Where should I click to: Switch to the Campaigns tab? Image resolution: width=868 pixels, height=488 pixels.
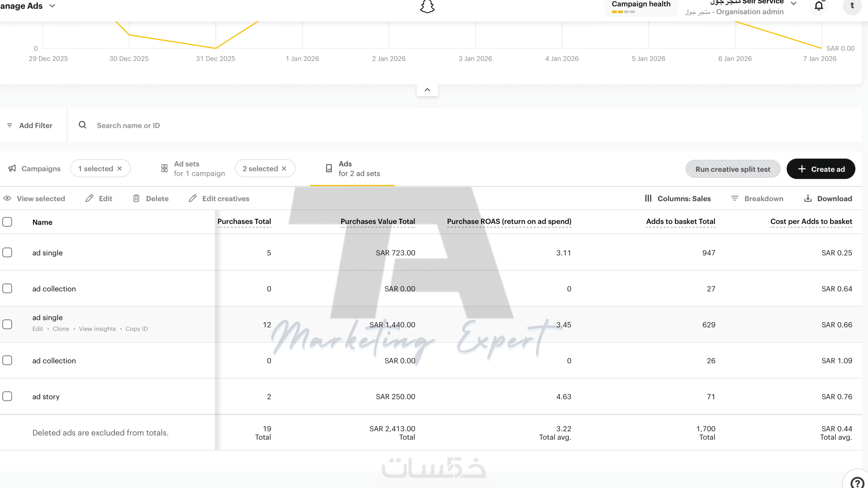pos(34,168)
